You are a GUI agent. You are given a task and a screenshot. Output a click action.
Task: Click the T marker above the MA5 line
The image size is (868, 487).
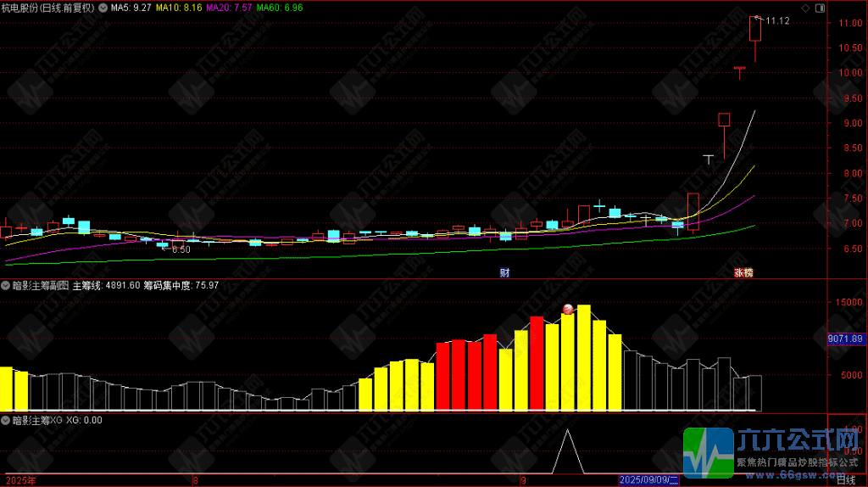tap(708, 160)
